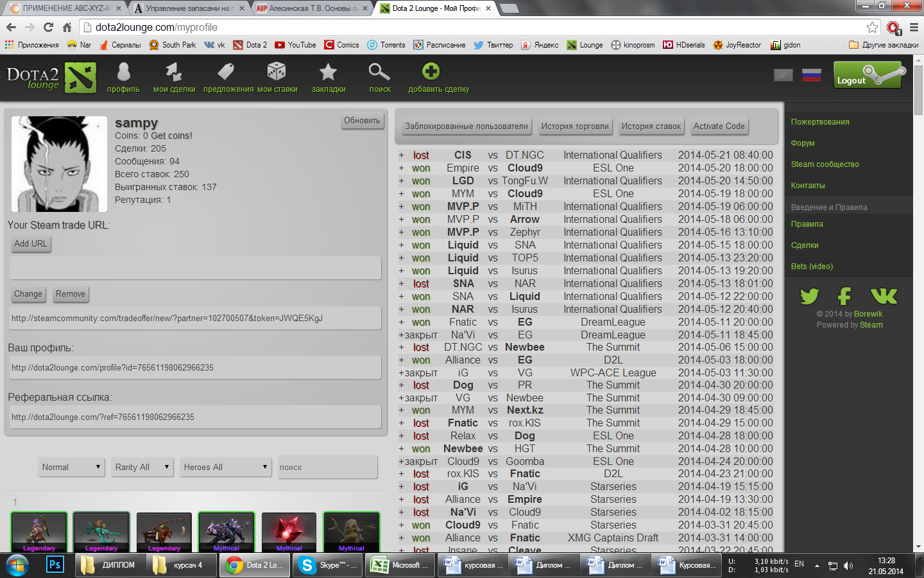Click the Remove button
Screen dimensions: 924x578
coord(71,294)
